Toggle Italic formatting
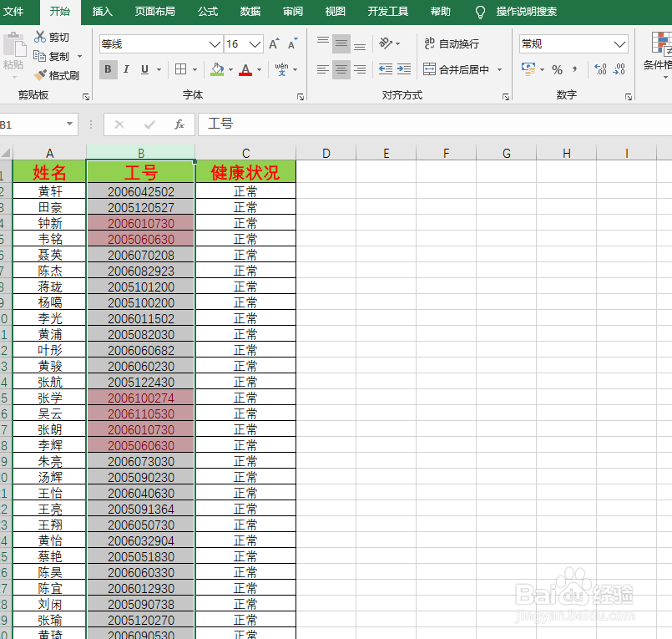 126,69
